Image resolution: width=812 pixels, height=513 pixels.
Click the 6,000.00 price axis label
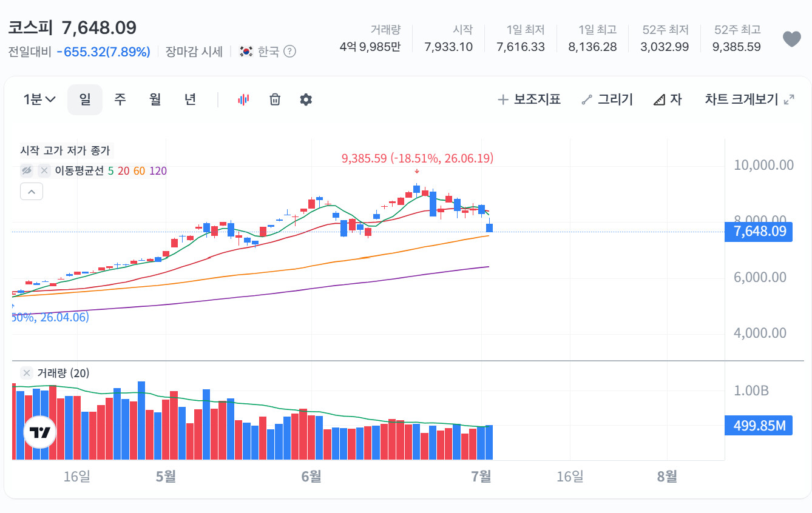[x=760, y=277]
